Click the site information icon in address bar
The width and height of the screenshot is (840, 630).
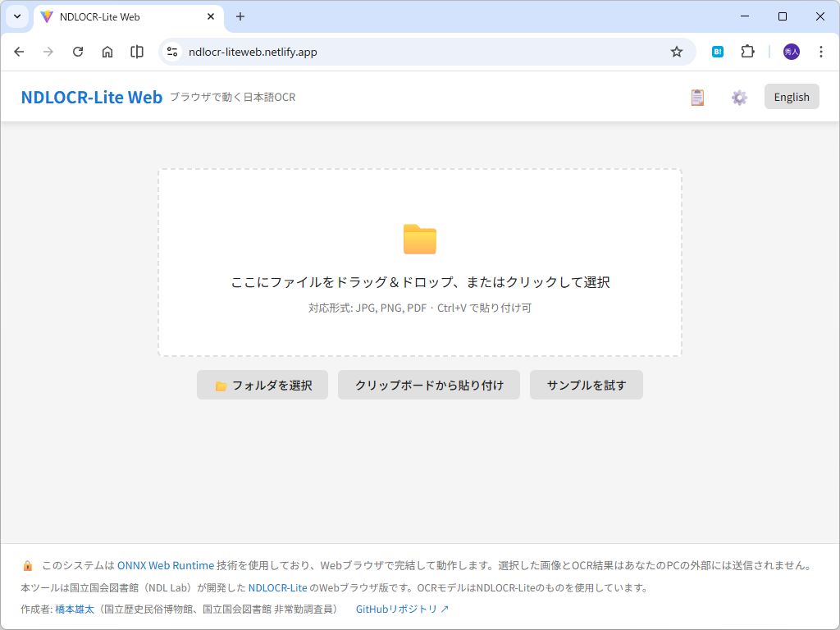pos(171,51)
